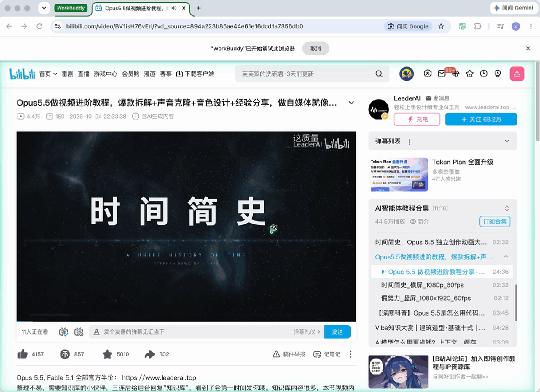Image resolution: width=540 pixels, height=392 pixels.
Task: Open Chrome's three-dot menu
Action: tap(530, 26)
